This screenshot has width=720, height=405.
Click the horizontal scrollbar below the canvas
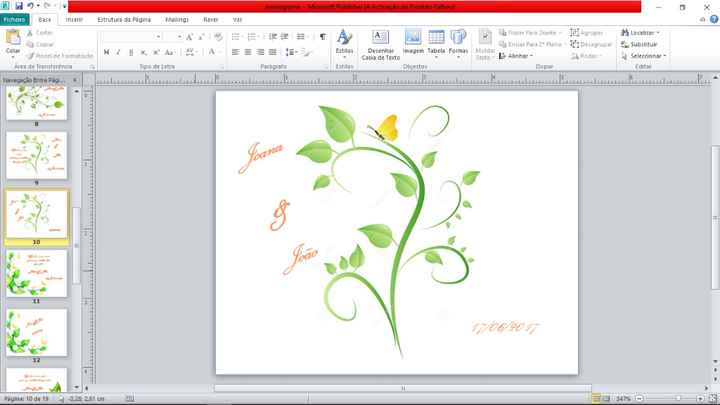coord(403,388)
